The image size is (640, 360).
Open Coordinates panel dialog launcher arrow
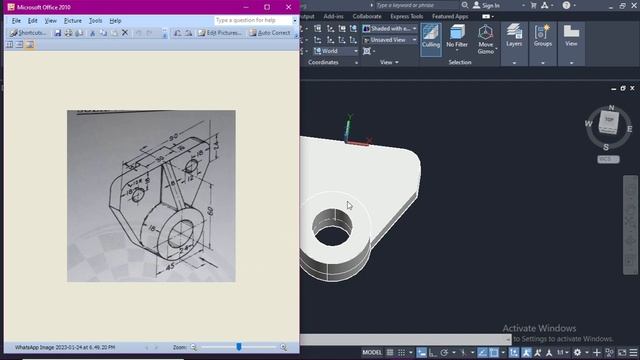pyautogui.click(x=356, y=63)
